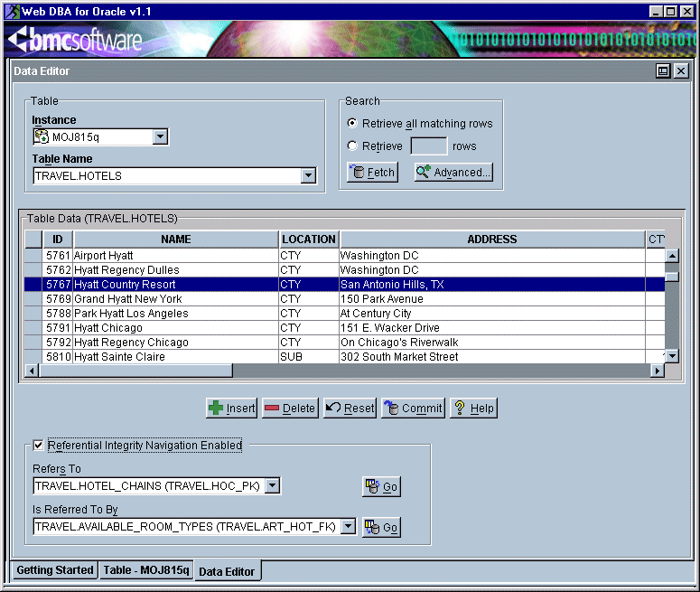700x592 pixels.
Task: Open Help for the Data Editor
Action: coord(473,408)
